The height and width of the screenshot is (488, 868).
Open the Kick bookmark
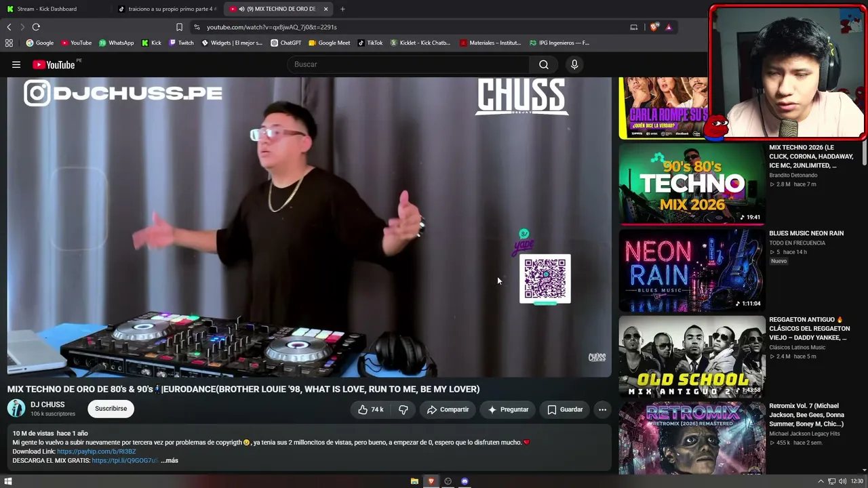coord(151,43)
